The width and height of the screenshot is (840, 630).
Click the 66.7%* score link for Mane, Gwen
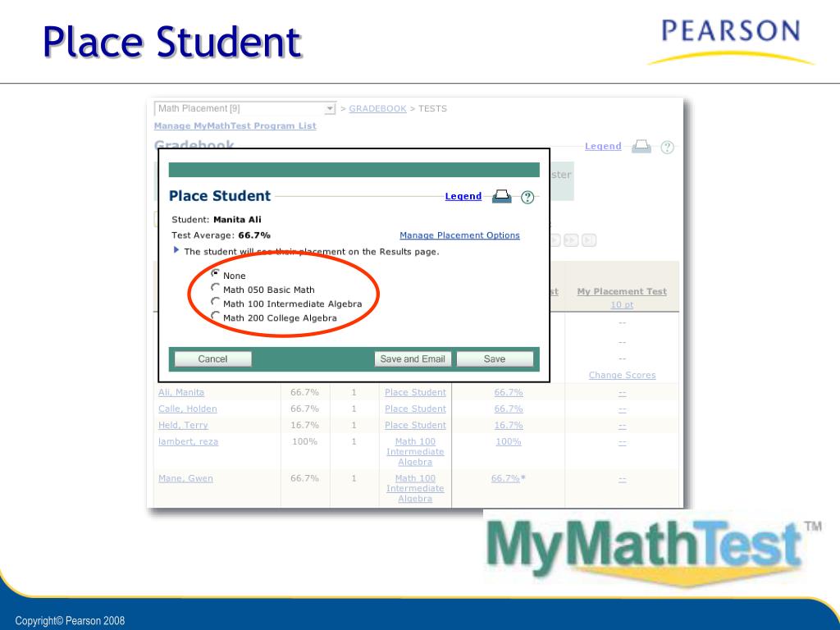509,478
